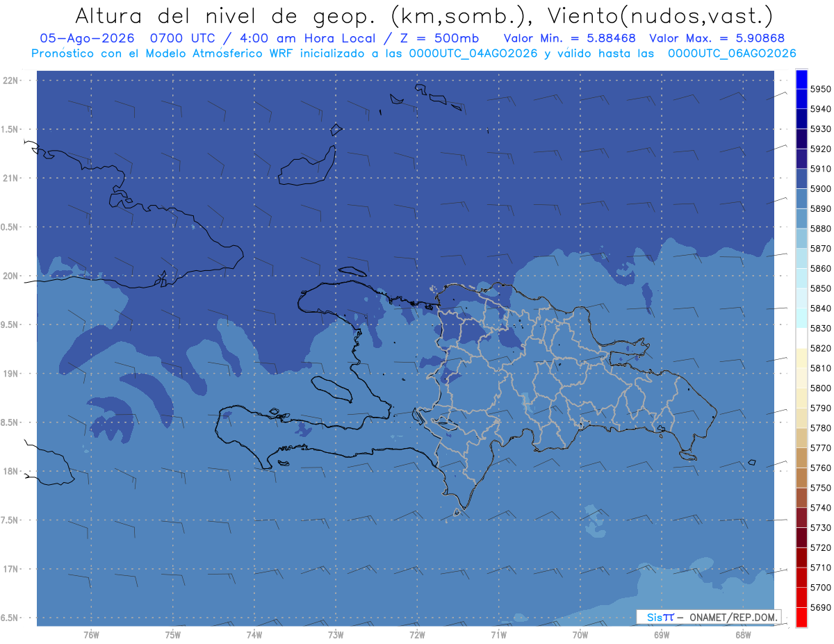
Task: Click the '69W' longitude axis label
Action: click(662, 634)
